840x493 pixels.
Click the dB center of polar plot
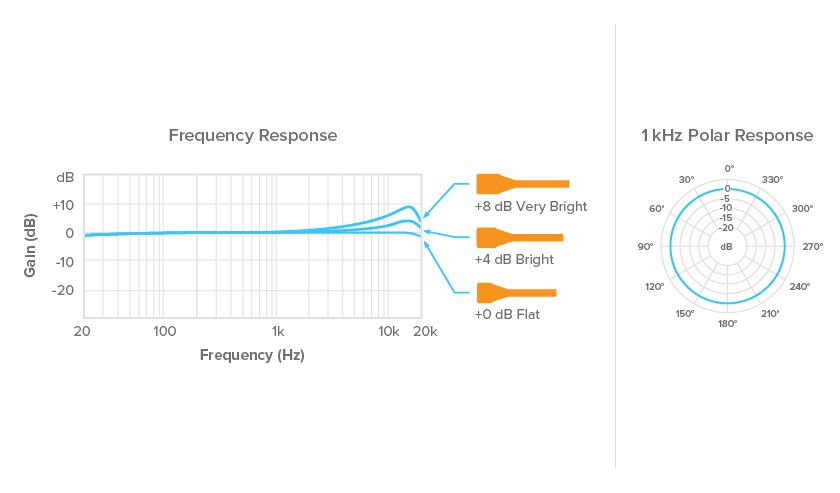point(727,246)
